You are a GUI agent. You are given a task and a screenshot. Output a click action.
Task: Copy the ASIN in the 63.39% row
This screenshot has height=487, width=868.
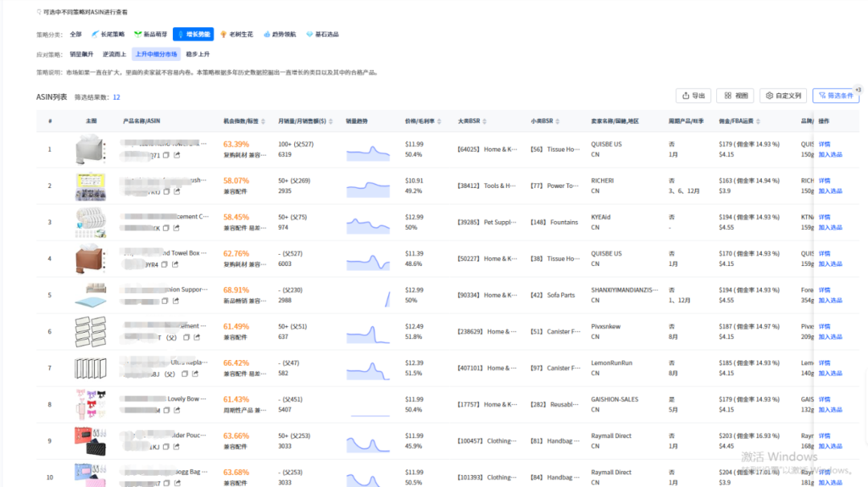pyautogui.click(x=166, y=155)
